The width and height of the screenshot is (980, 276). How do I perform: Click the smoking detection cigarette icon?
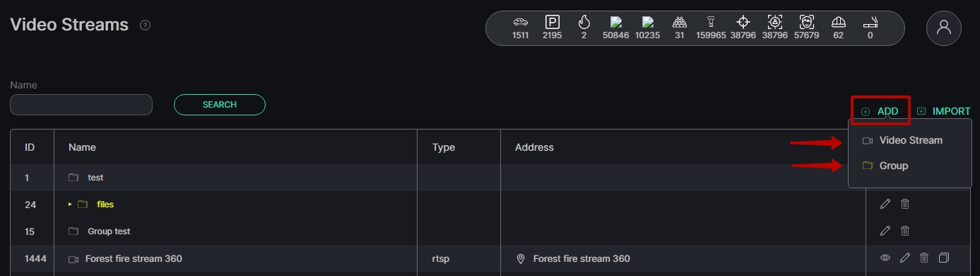click(x=870, y=23)
